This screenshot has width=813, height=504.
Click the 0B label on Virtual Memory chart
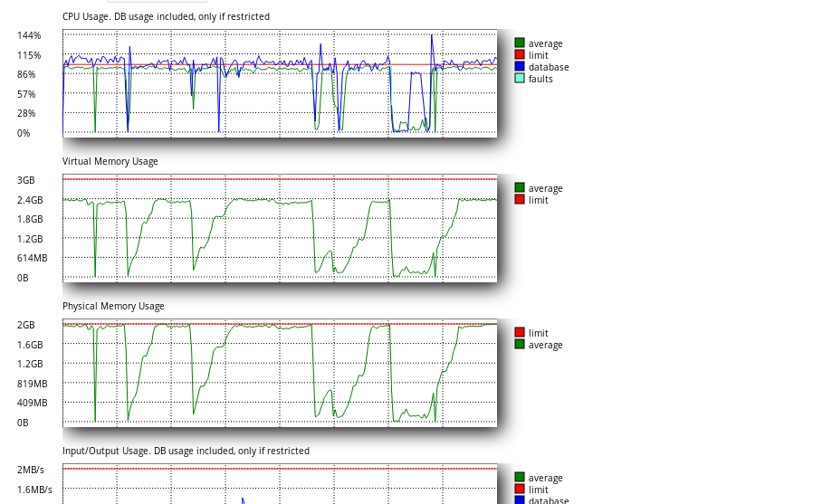(x=23, y=278)
